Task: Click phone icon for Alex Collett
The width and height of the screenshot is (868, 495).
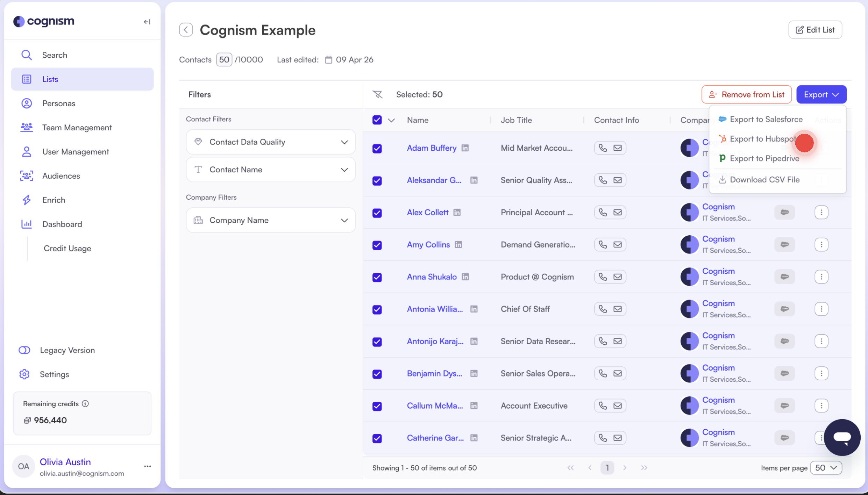Action: (x=603, y=212)
